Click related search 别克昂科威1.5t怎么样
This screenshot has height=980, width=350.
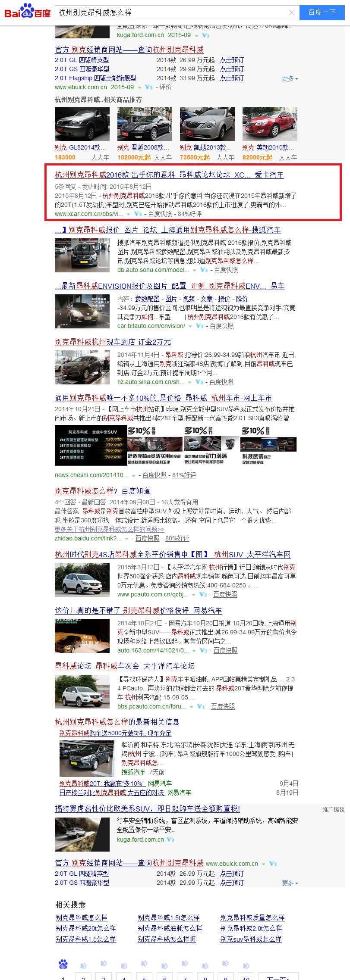tap(169, 918)
